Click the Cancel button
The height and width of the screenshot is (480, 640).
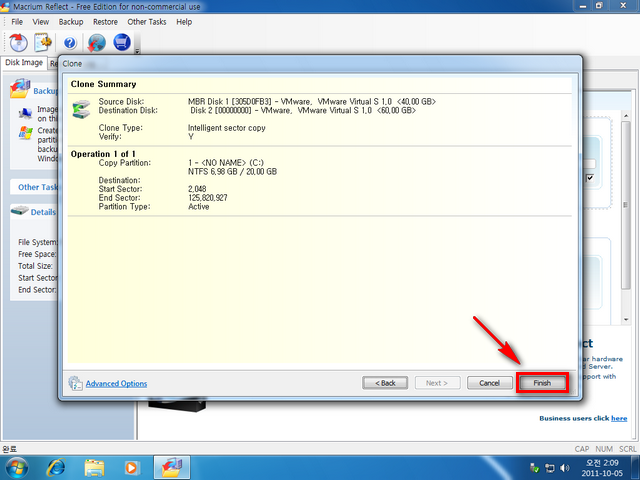[x=489, y=383]
